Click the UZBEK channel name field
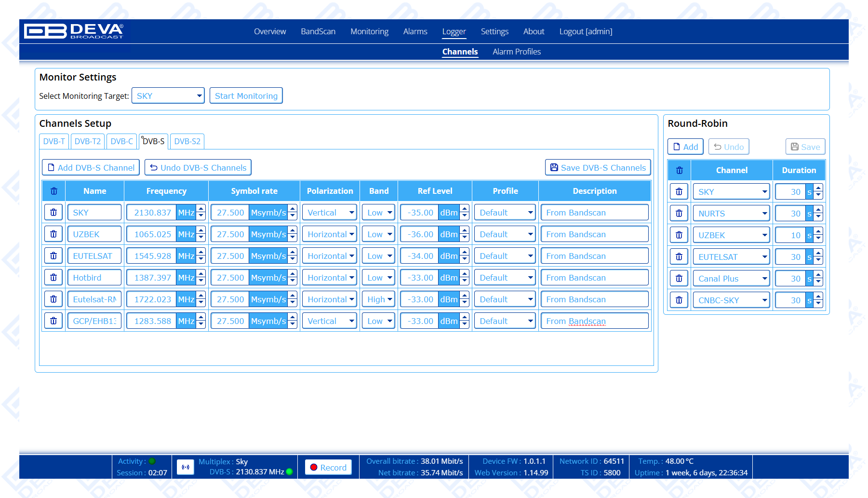 pyautogui.click(x=94, y=234)
